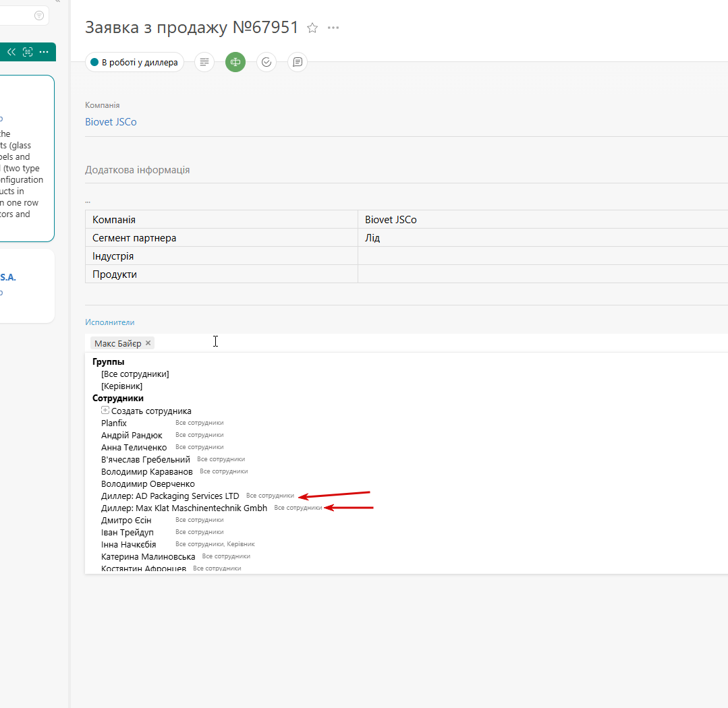The image size is (728, 708).
Task: Open the three-dot menu in green bar
Action: click(x=44, y=52)
